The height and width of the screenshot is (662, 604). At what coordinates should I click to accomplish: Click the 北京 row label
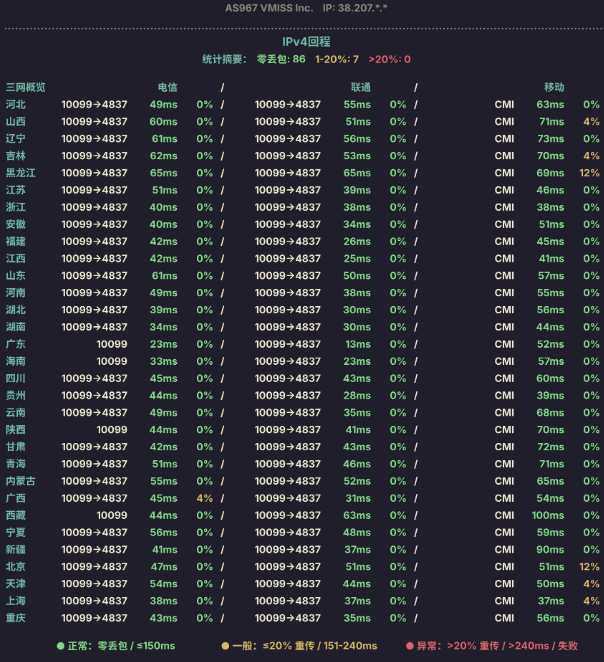(x=16, y=567)
